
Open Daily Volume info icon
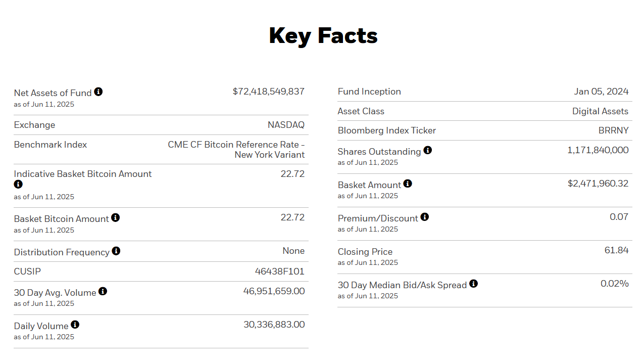click(75, 325)
